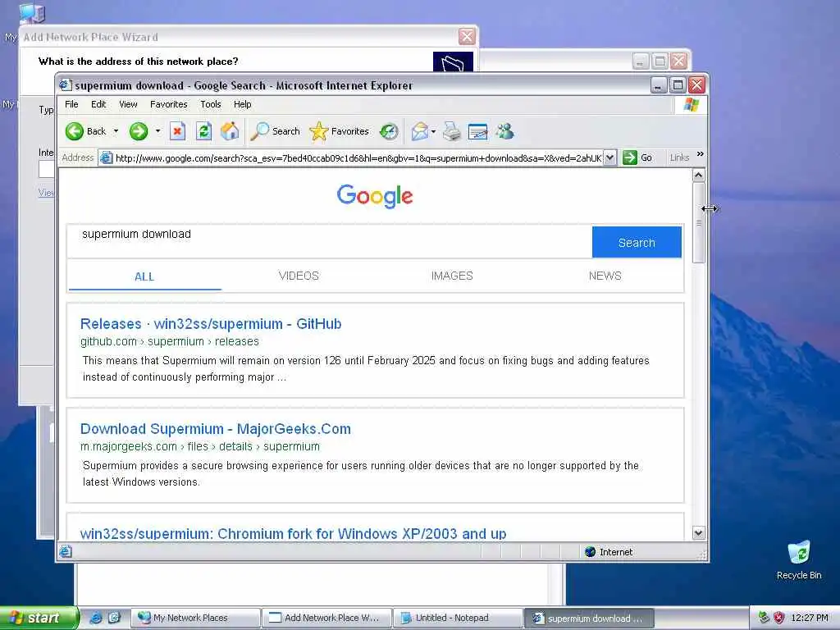This screenshot has height=630, width=840.
Task: Open Releases win32ss/supermium GitHub link
Action: click(211, 323)
